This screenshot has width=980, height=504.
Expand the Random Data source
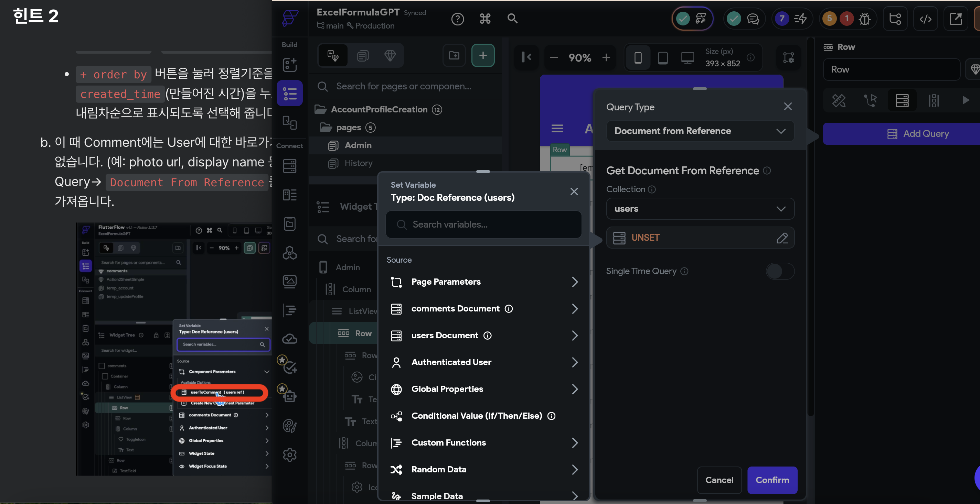click(483, 469)
